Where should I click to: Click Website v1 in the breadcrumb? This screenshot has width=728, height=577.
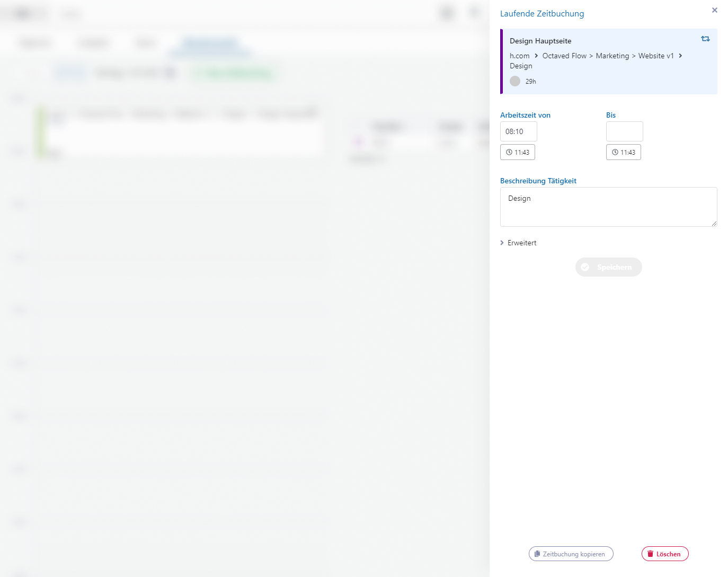pyautogui.click(x=656, y=56)
